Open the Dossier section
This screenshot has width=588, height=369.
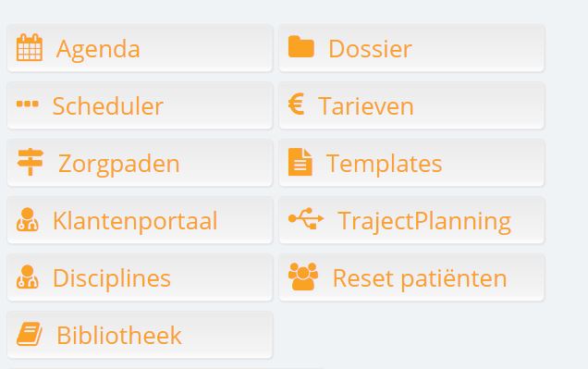[411, 48]
